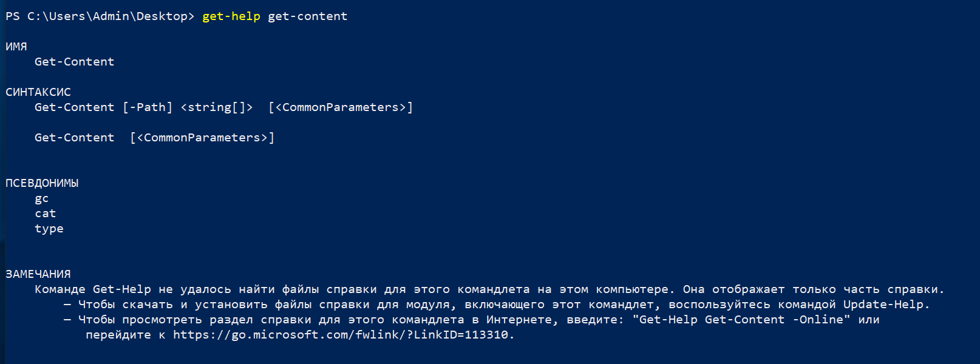Click the type alias

click(49, 229)
